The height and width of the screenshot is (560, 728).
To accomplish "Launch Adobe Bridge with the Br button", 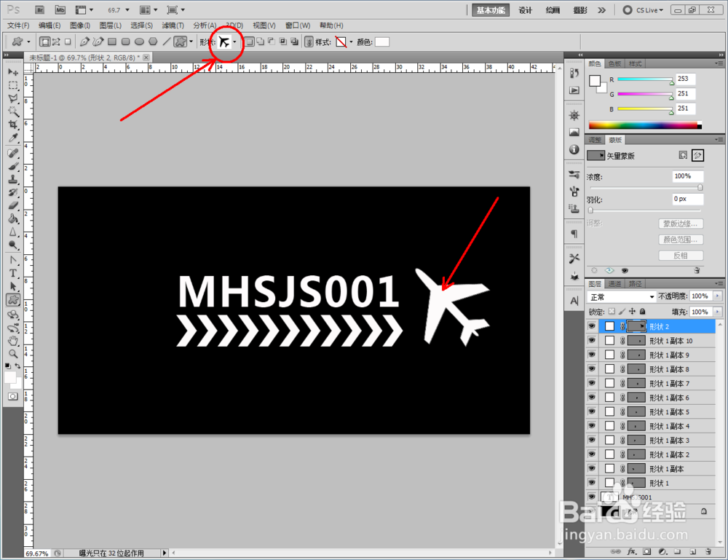I will click(x=40, y=9).
